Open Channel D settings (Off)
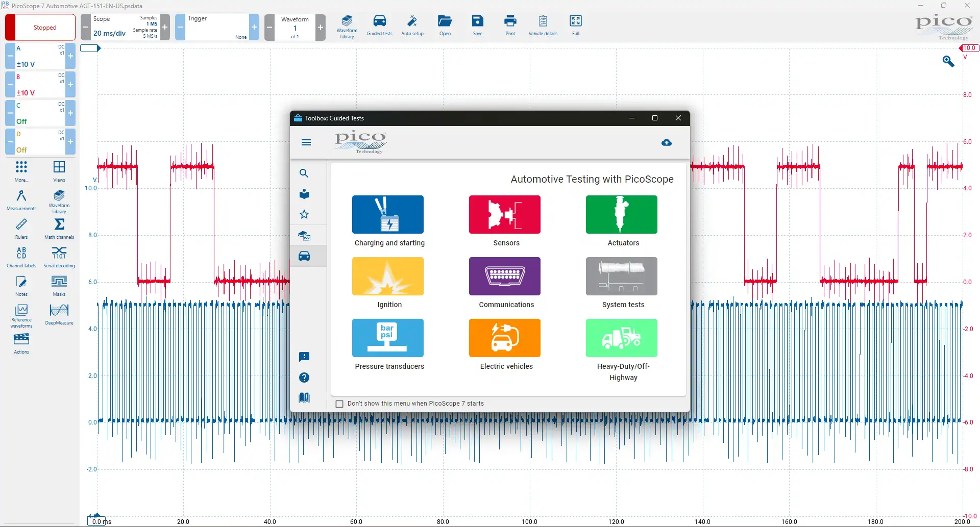 (x=40, y=141)
